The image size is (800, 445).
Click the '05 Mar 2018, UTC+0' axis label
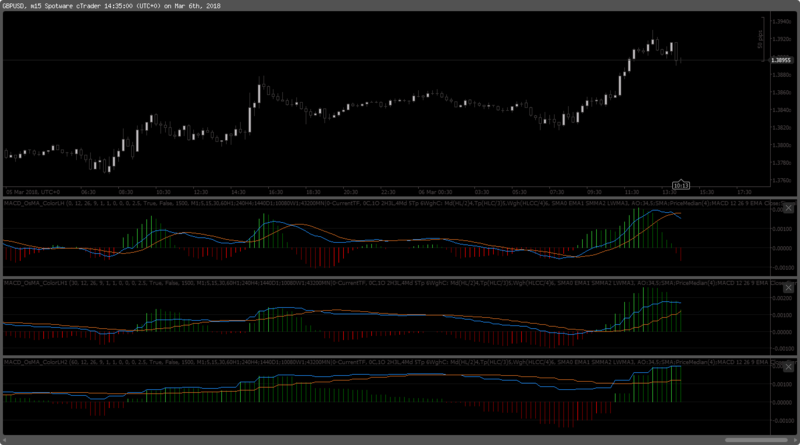point(32,192)
